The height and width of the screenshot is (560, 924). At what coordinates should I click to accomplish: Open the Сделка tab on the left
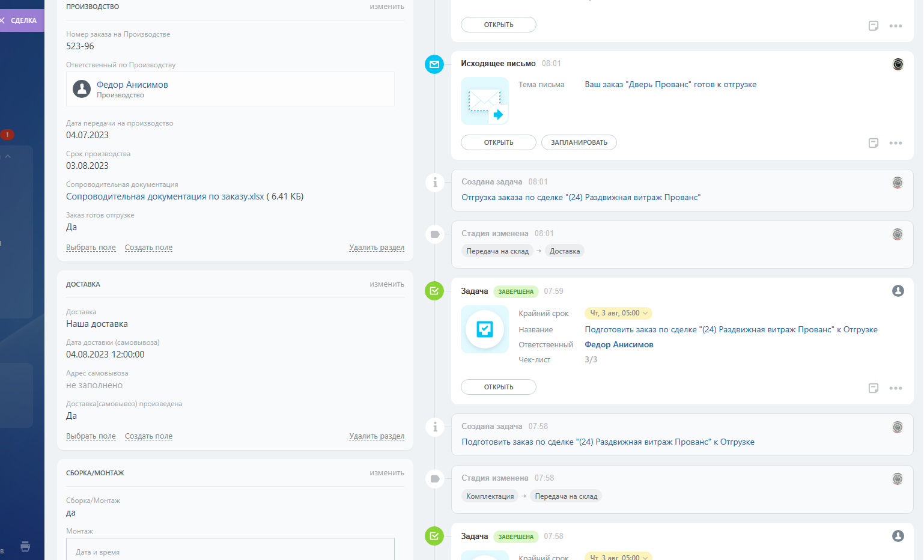[23, 20]
